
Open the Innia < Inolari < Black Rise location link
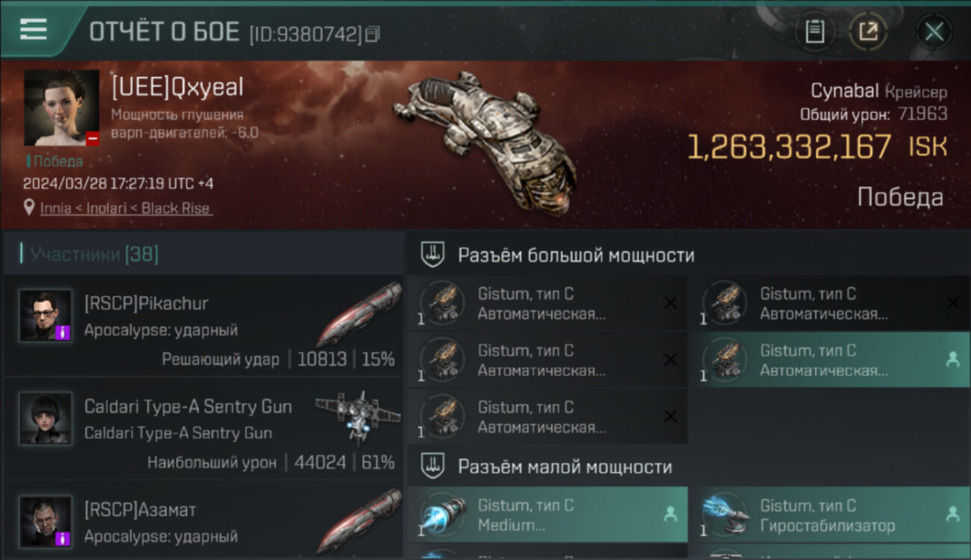(125, 208)
